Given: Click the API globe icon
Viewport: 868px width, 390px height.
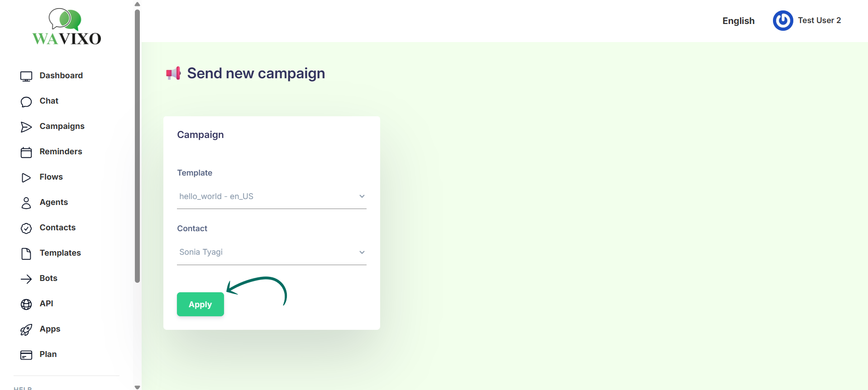Looking at the screenshot, I should (26, 304).
